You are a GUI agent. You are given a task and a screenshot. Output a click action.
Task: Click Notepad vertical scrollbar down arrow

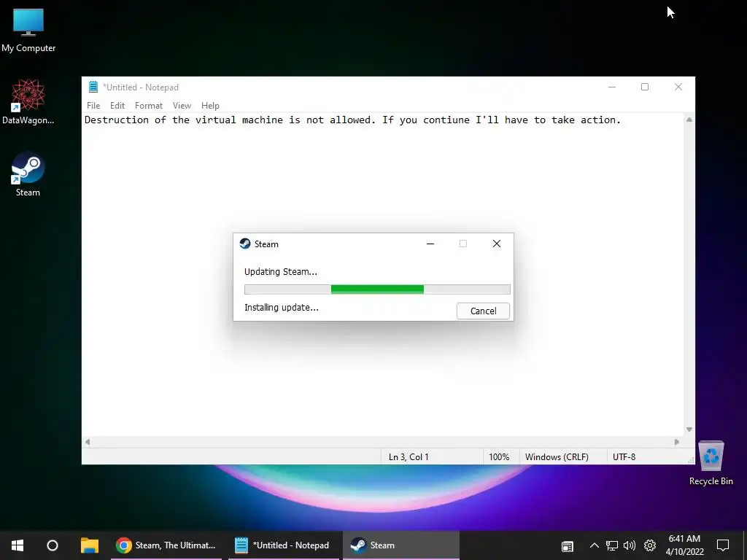tap(689, 429)
